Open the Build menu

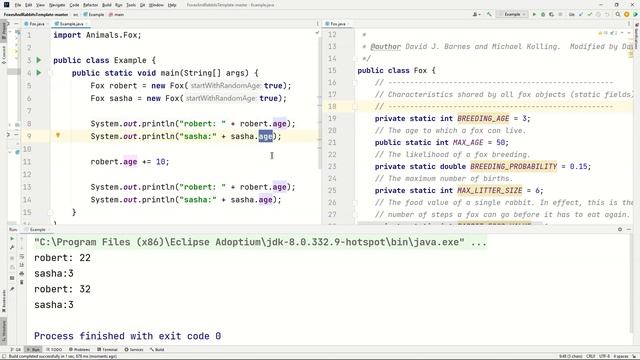click(x=107, y=5)
